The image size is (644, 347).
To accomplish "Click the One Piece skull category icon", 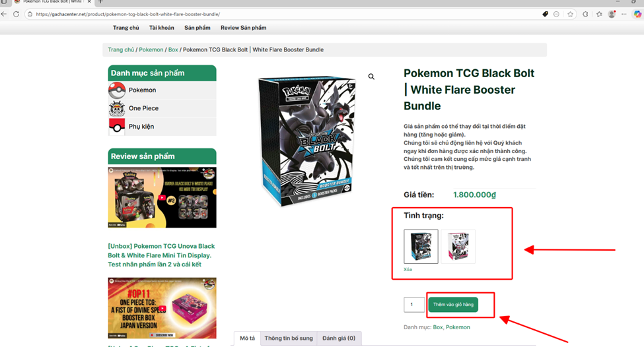I will (x=117, y=108).
